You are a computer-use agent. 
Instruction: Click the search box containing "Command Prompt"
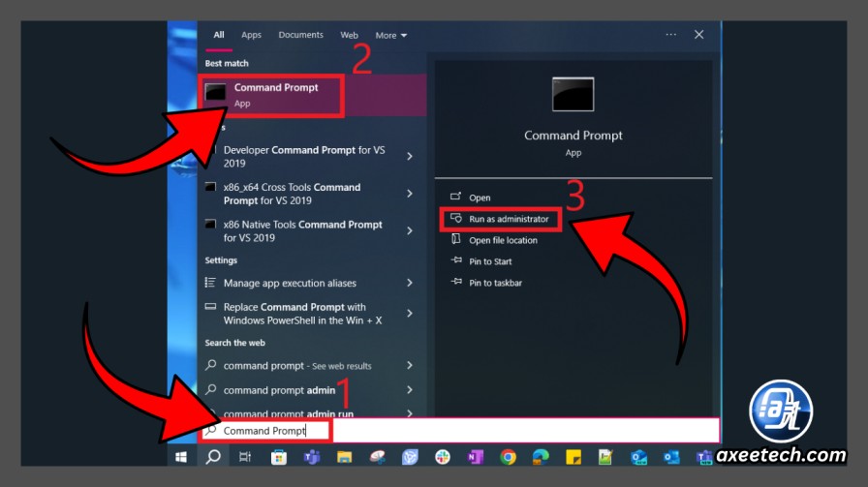pos(459,430)
